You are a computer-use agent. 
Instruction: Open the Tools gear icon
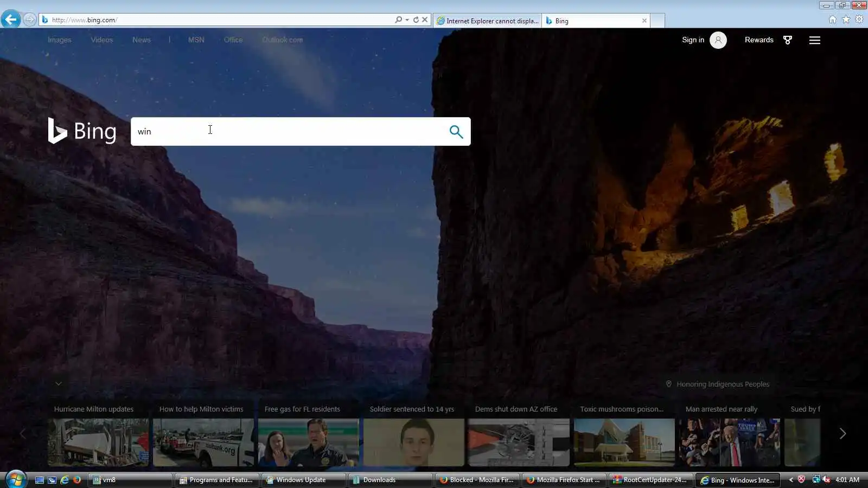(x=859, y=20)
